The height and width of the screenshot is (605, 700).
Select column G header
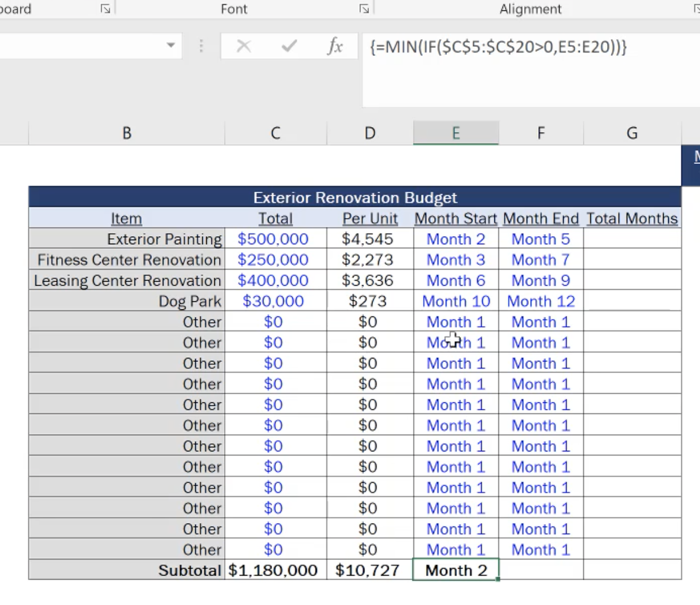point(632,133)
